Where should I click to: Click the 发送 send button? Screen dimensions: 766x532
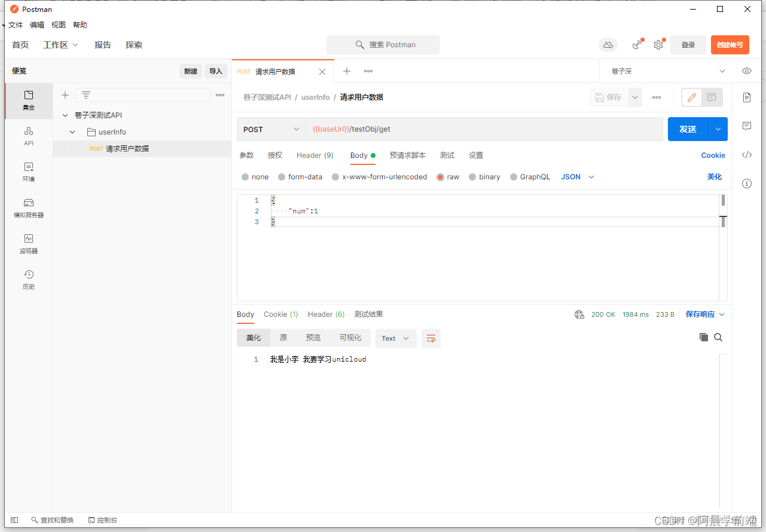[688, 129]
